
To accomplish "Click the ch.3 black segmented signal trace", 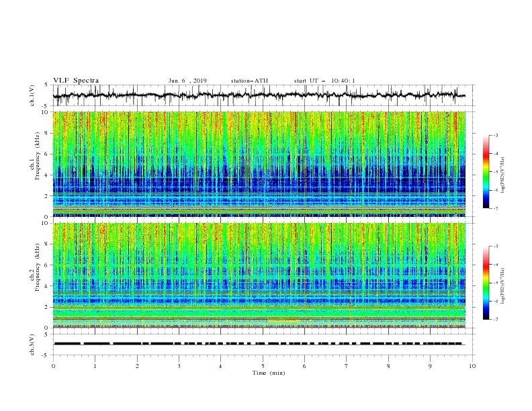I will pyautogui.click(x=259, y=344).
